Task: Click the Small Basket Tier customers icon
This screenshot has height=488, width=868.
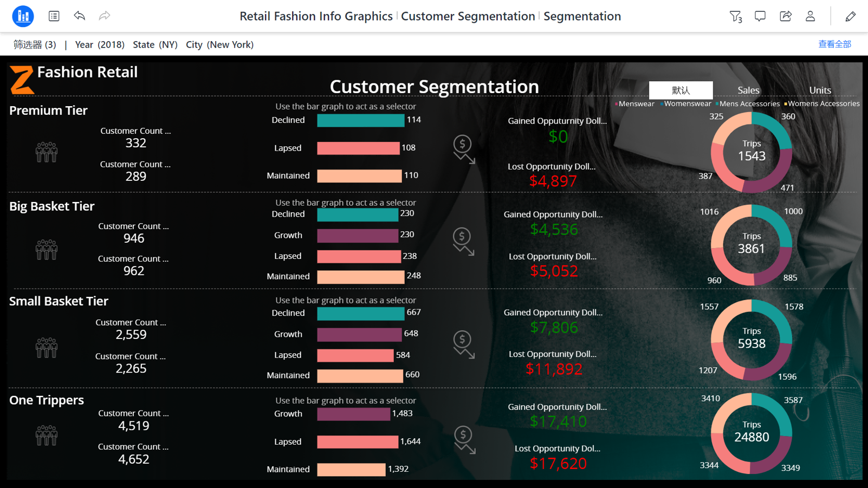Action: (x=47, y=348)
